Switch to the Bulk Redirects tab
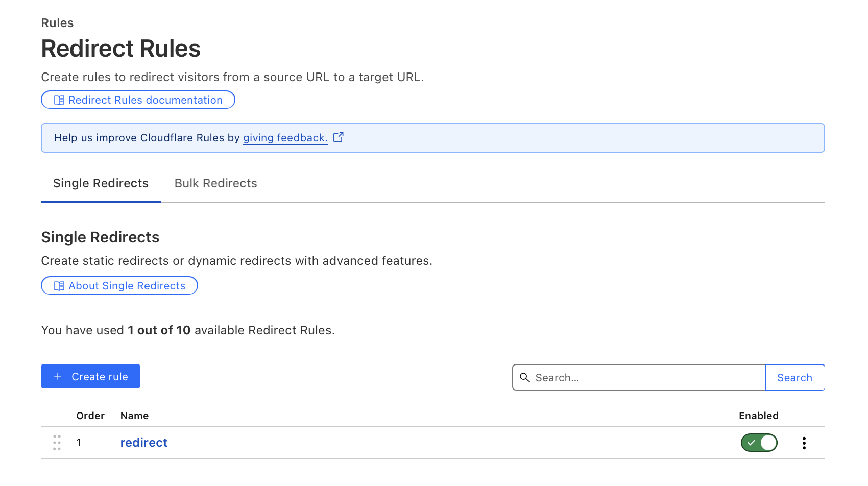868x486 pixels. (215, 183)
